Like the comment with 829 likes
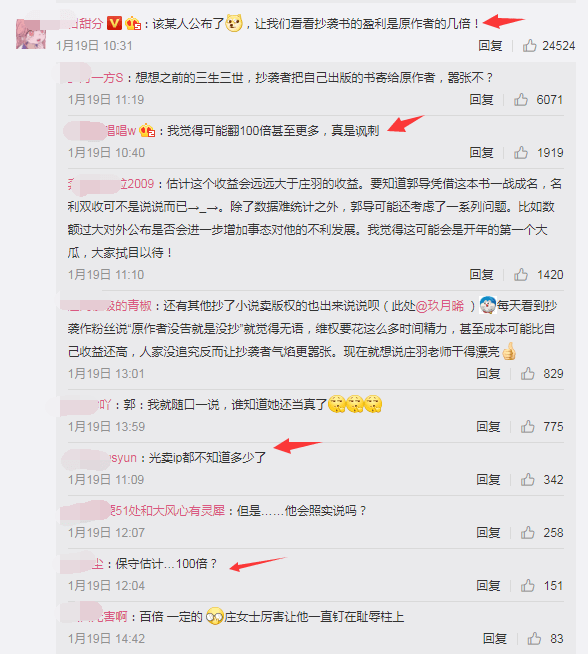The height and width of the screenshot is (654, 588). [x=528, y=373]
